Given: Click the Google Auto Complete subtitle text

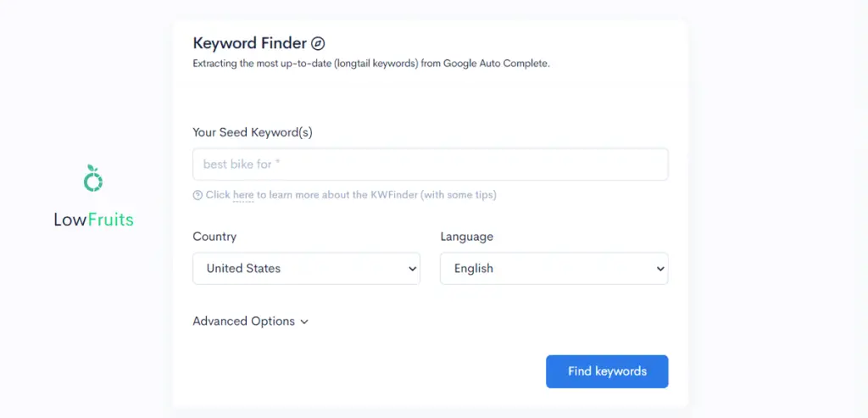Looking at the screenshot, I should [371, 64].
